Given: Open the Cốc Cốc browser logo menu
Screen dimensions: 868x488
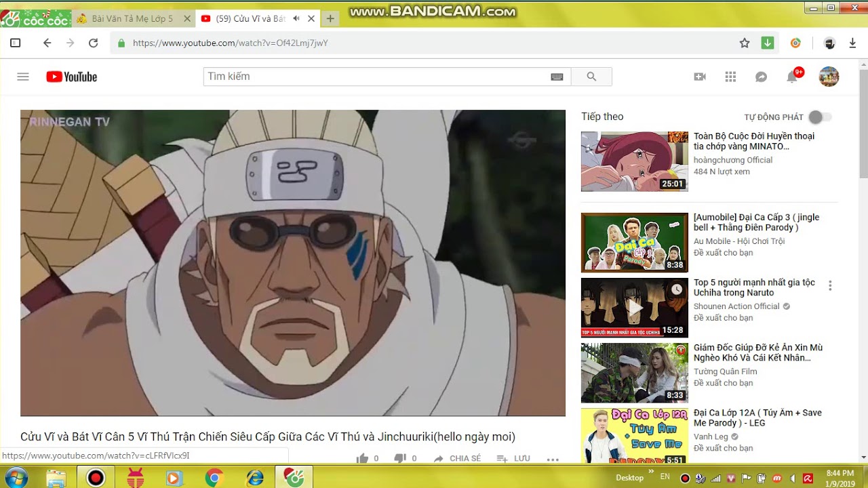Looking at the screenshot, I should [35, 18].
